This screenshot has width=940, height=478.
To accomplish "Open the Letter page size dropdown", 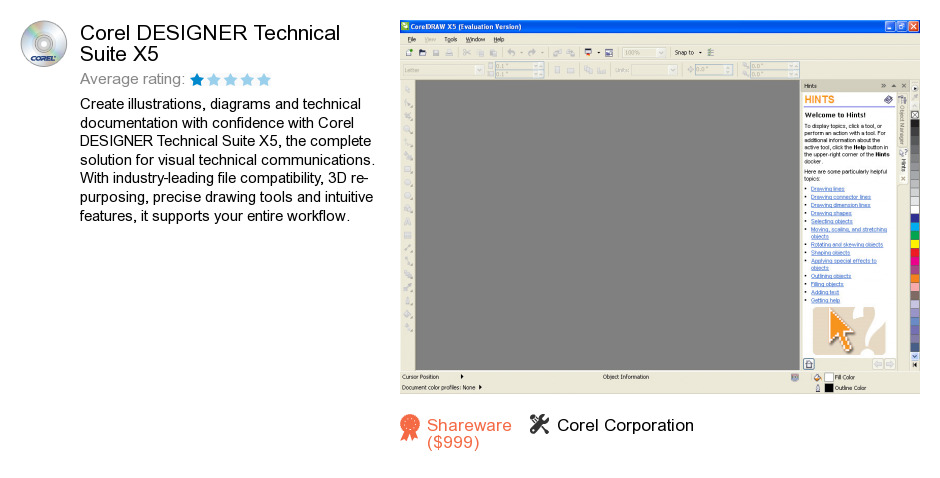I will coord(479,70).
